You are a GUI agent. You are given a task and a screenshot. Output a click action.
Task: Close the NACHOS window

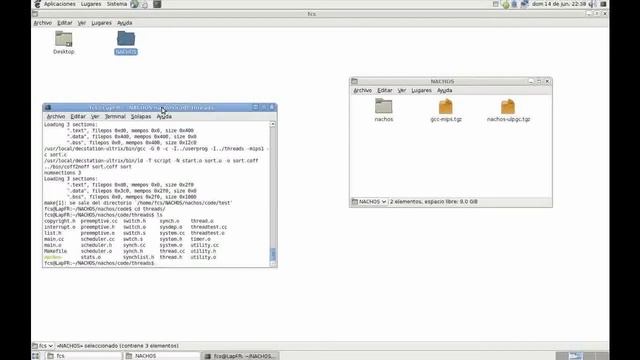[x=547, y=81]
